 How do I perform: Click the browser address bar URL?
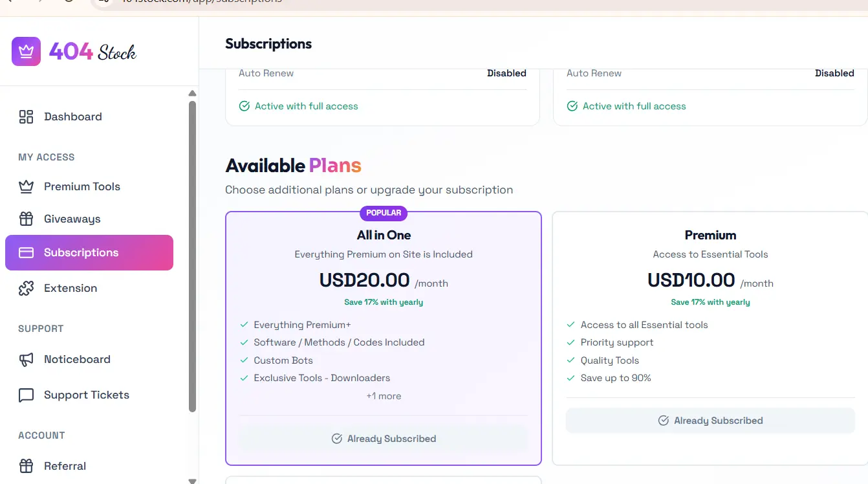click(x=201, y=2)
